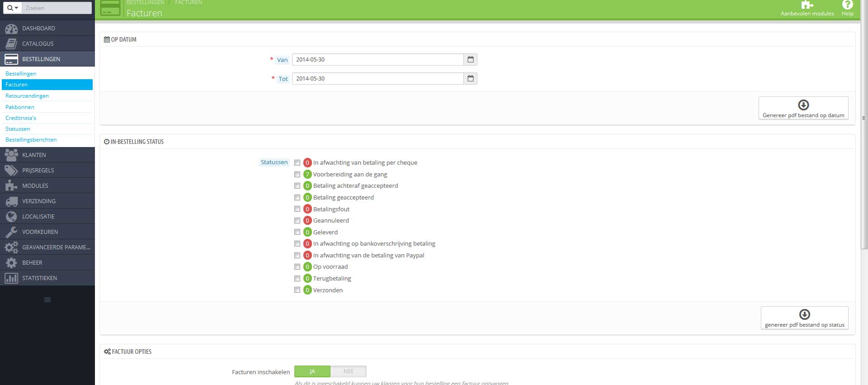Click the Dashboard gauge icon in sidebar
The image size is (868, 385).
coord(11,29)
